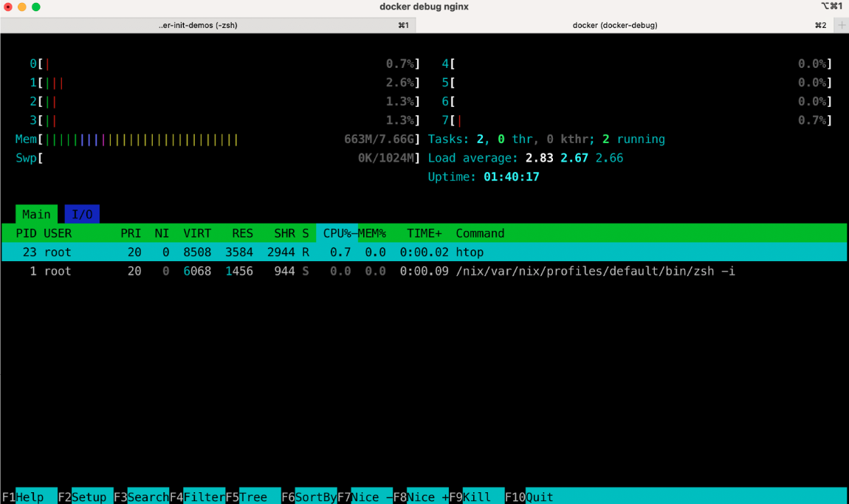Click the Mem usage meter bar
The height and width of the screenshot is (504, 849).
[x=140, y=139]
